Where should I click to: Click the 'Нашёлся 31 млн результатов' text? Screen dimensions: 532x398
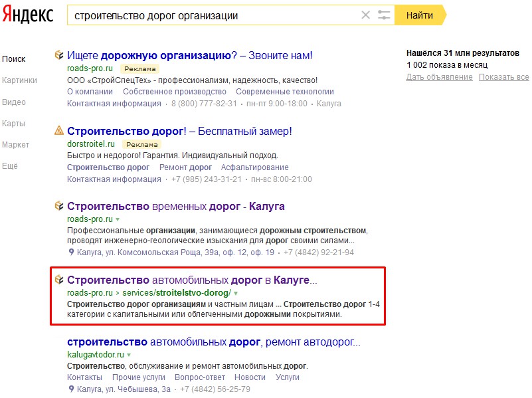point(463,53)
